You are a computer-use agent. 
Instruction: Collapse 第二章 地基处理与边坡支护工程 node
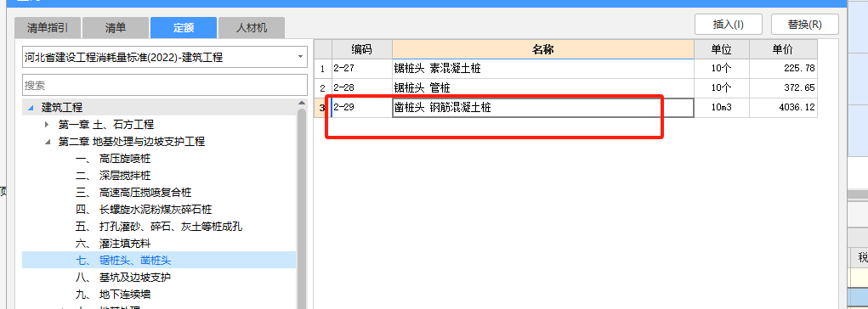[47, 142]
